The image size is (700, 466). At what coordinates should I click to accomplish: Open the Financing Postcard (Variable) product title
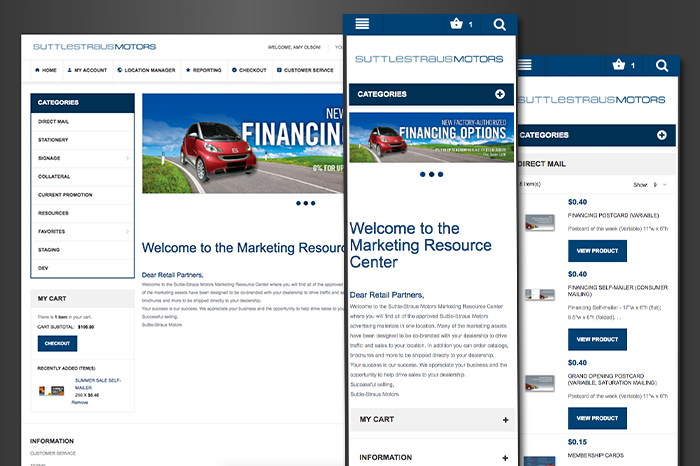[x=613, y=215]
